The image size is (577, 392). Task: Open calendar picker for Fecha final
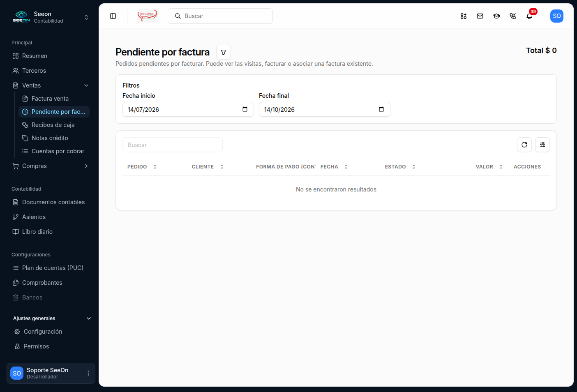[381, 109]
